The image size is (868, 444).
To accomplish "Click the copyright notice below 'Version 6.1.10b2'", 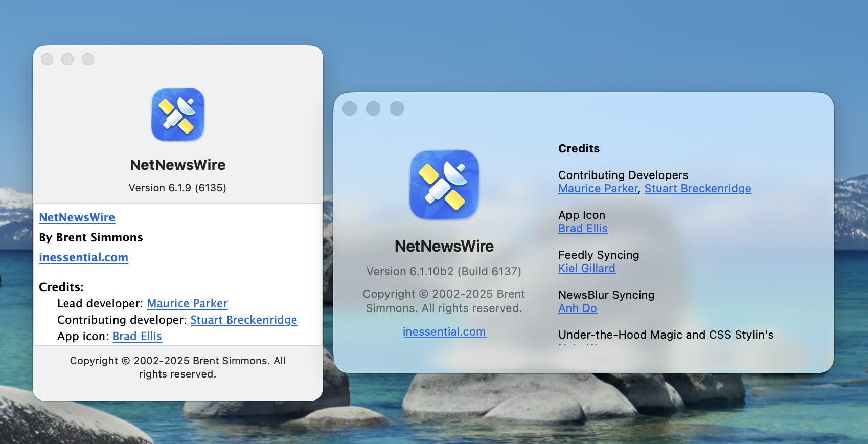I will click(444, 301).
